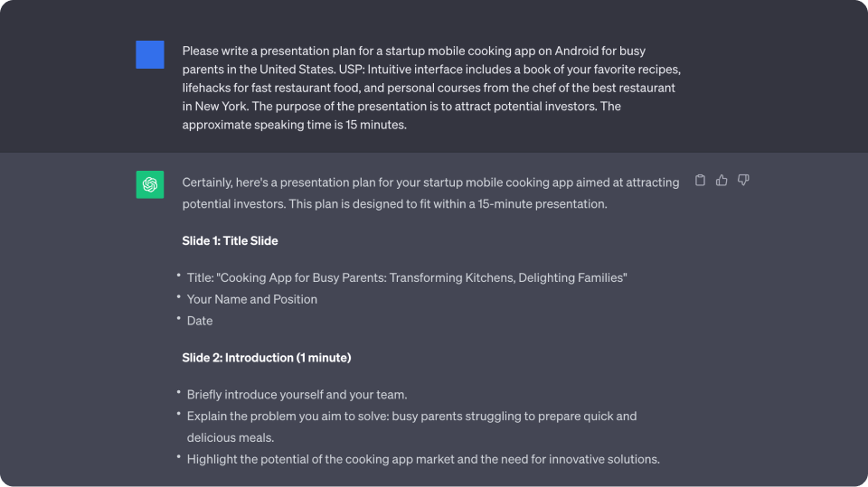Click the 'Date' bullet item

click(199, 321)
